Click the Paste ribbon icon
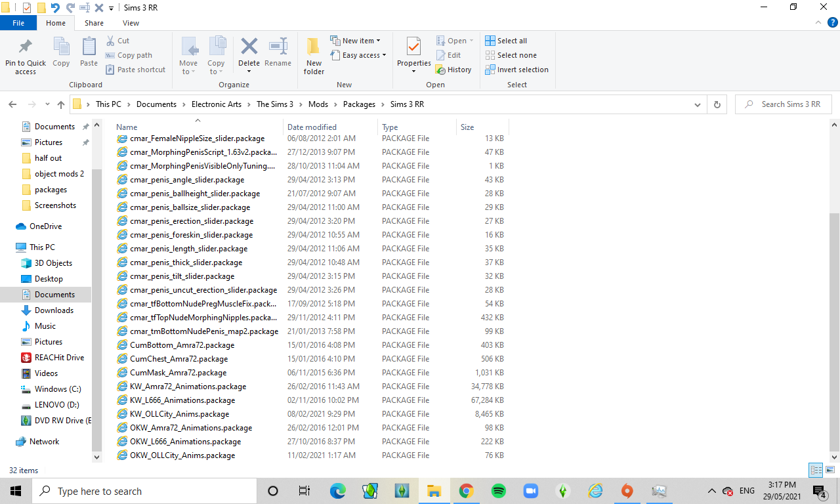840x504 pixels. (x=89, y=47)
